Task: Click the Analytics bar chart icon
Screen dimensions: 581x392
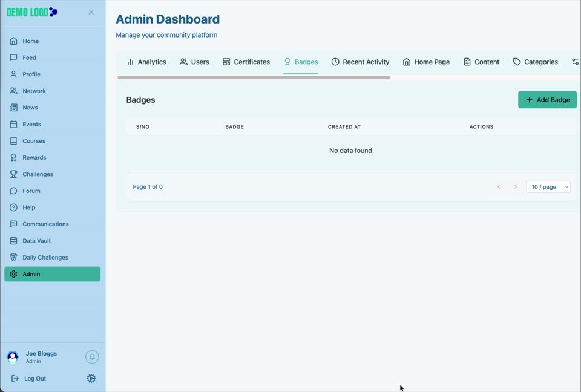Action: pos(130,62)
